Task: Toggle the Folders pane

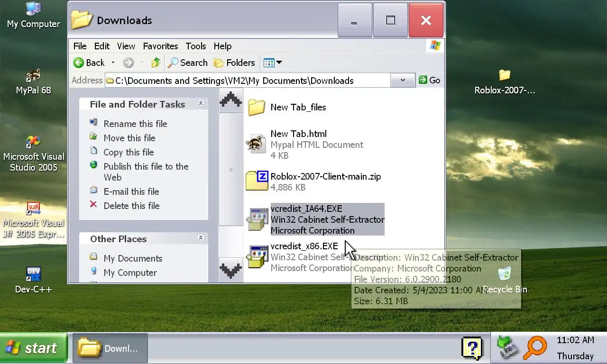Action: 234,63
